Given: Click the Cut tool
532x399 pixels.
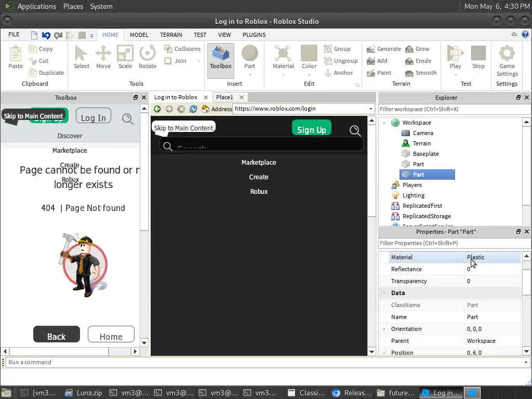Looking at the screenshot, I should pyautogui.click(x=39, y=61).
